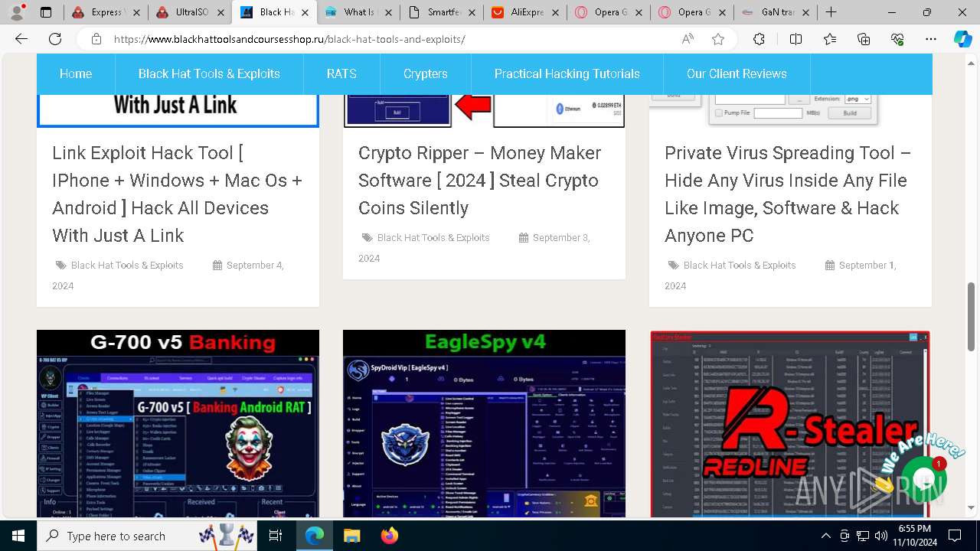This screenshot has height=551, width=980.
Task: Open network status in tray
Action: tap(863, 536)
